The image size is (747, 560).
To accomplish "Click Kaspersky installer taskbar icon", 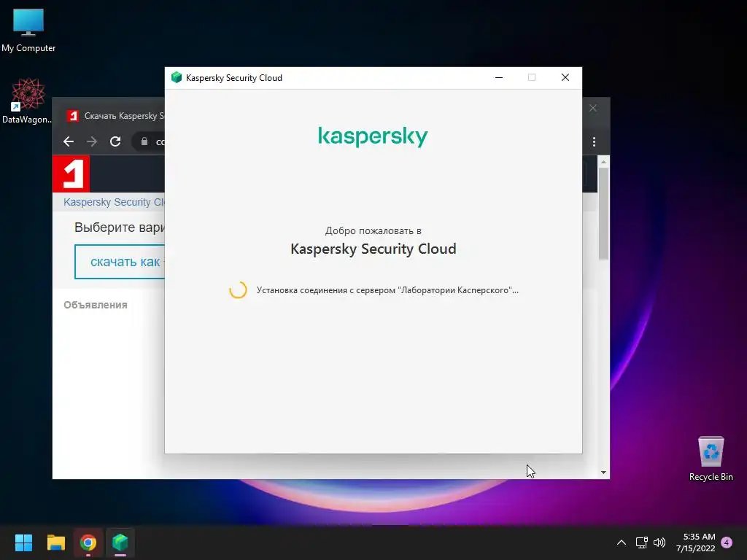I will (x=120, y=542).
